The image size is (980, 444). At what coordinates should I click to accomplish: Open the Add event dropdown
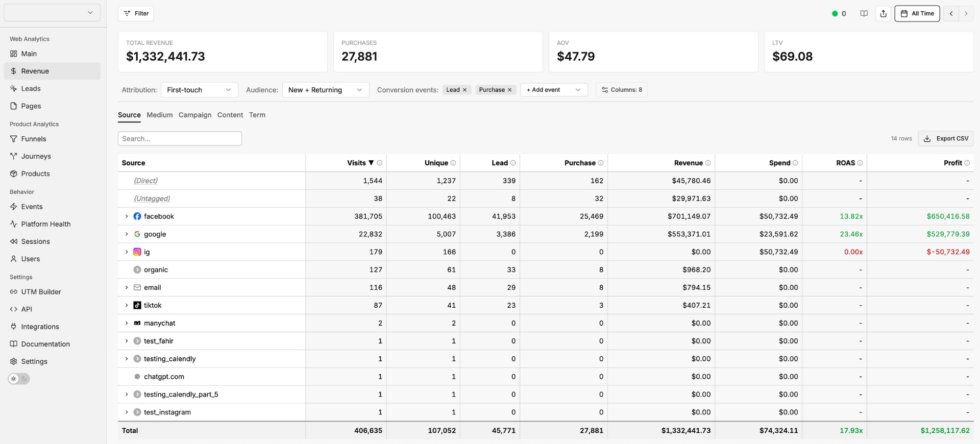554,90
